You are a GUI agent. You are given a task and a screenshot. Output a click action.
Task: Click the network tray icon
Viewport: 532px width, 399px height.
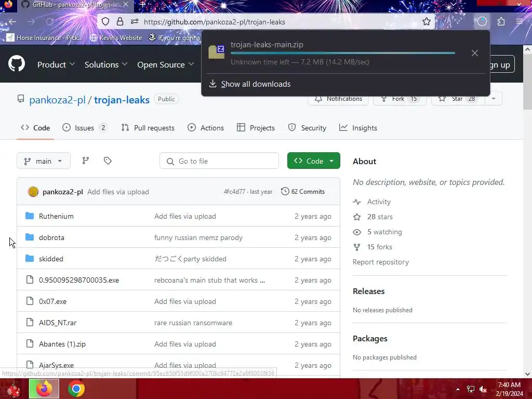tap(471, 389)
